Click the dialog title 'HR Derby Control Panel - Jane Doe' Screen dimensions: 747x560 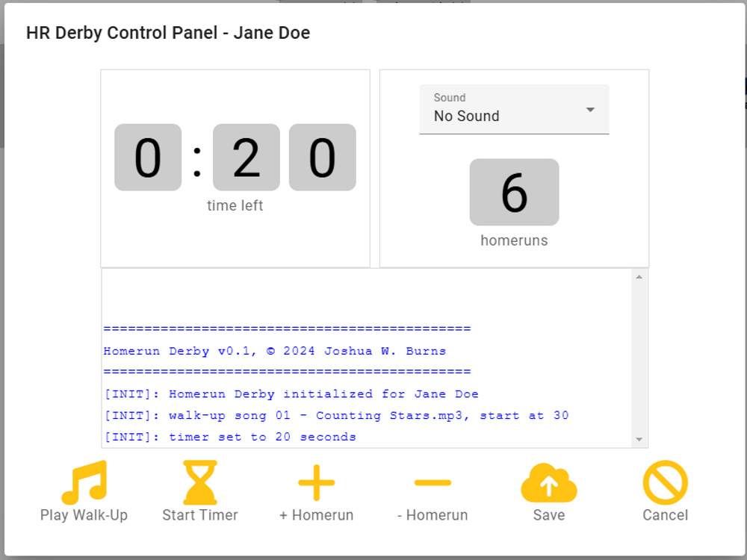[168, 33]
